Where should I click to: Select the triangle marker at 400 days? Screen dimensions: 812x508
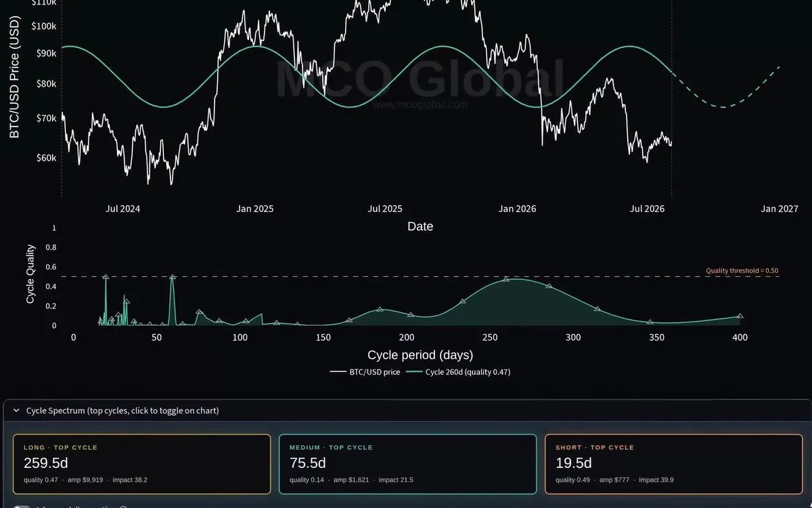[x=740, y=316]
